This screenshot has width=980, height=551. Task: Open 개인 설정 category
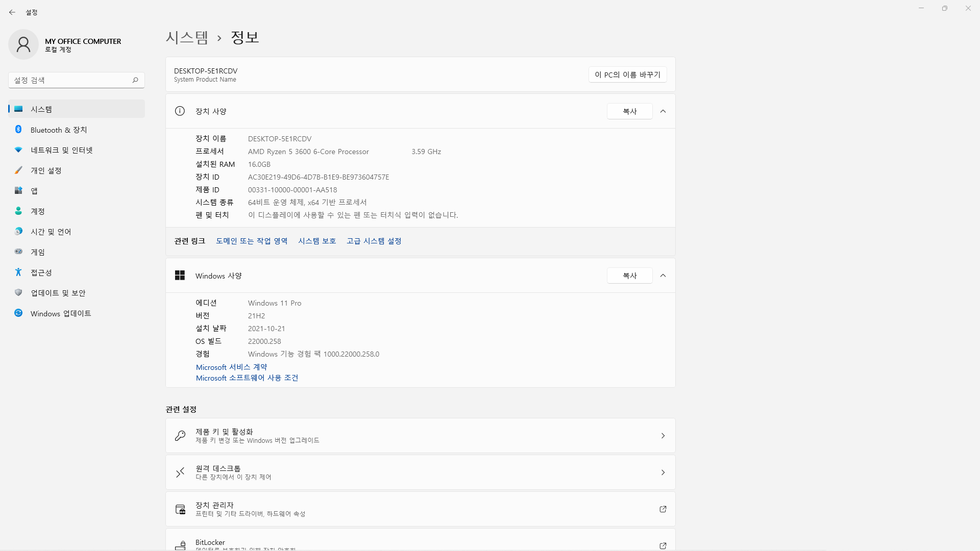(77, 170)
